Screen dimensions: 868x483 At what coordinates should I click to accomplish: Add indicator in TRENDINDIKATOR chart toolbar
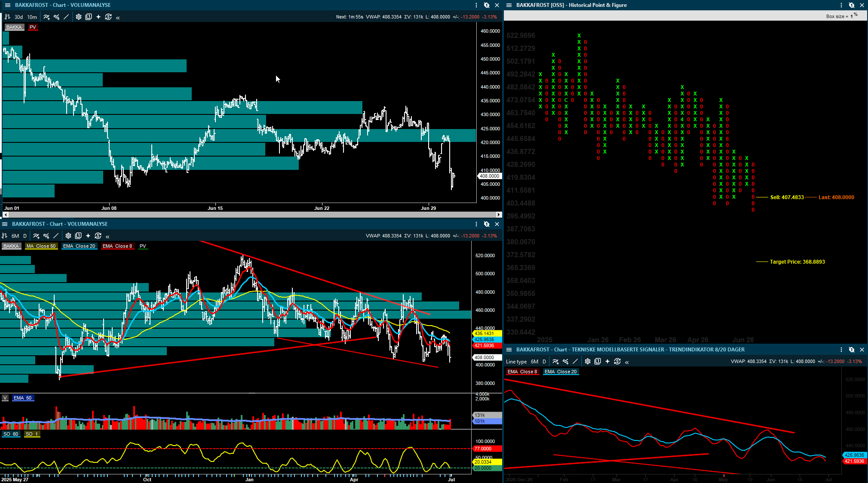555,361
